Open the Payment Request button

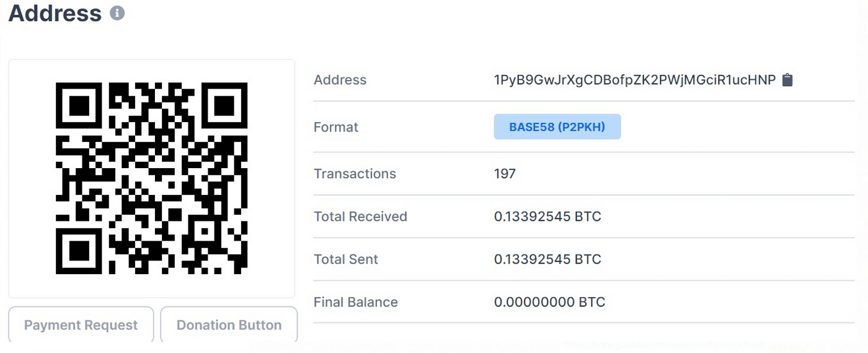pos(81,324)
